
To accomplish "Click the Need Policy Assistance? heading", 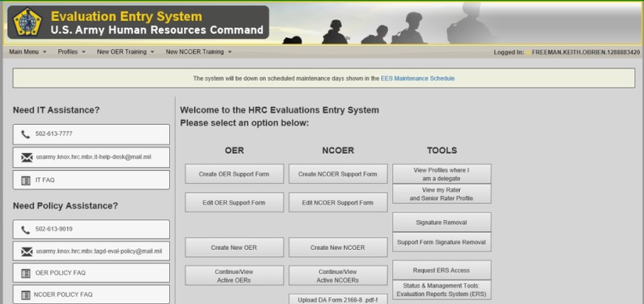I will point(65,206).
